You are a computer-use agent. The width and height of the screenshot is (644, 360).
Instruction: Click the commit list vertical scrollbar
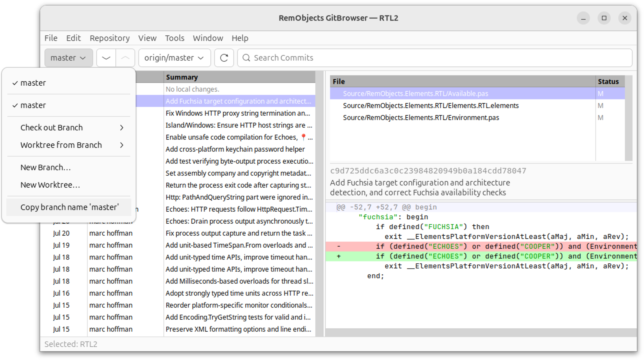319,204
